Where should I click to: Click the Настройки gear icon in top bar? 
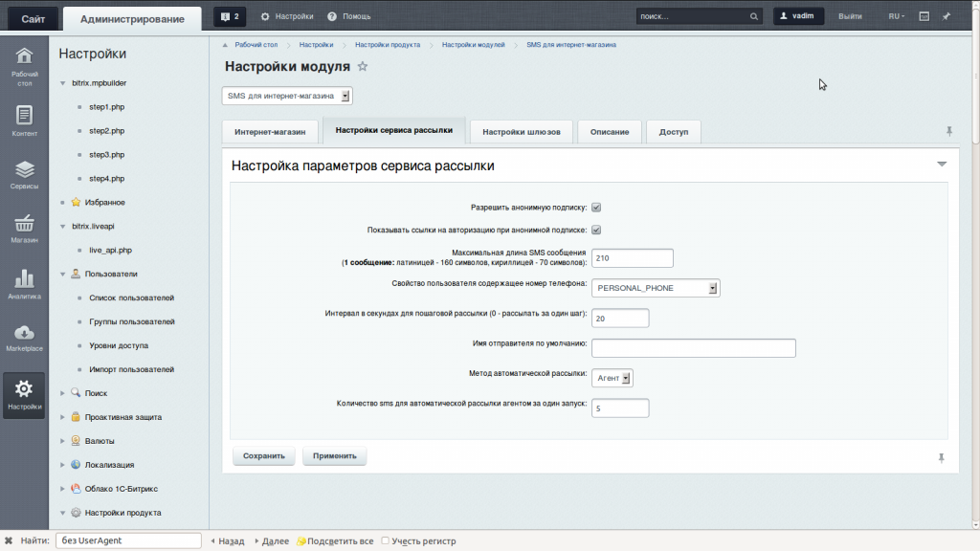[265, 16]
